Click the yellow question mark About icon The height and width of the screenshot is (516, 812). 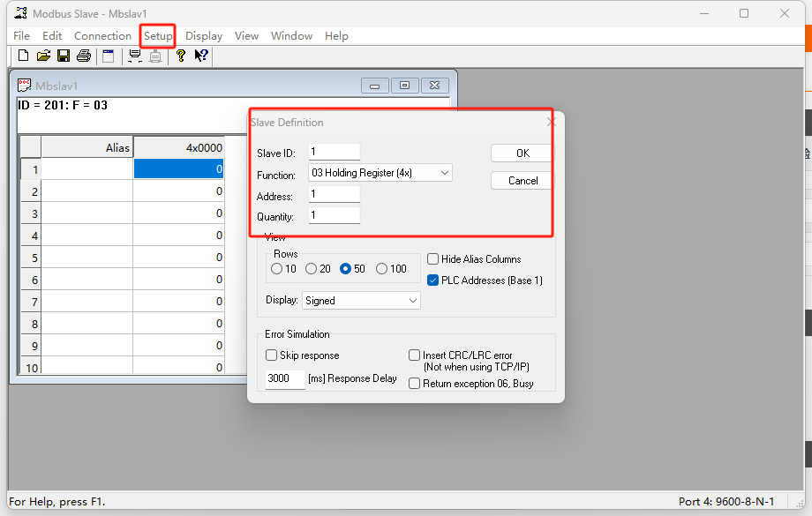pos(181,56)
